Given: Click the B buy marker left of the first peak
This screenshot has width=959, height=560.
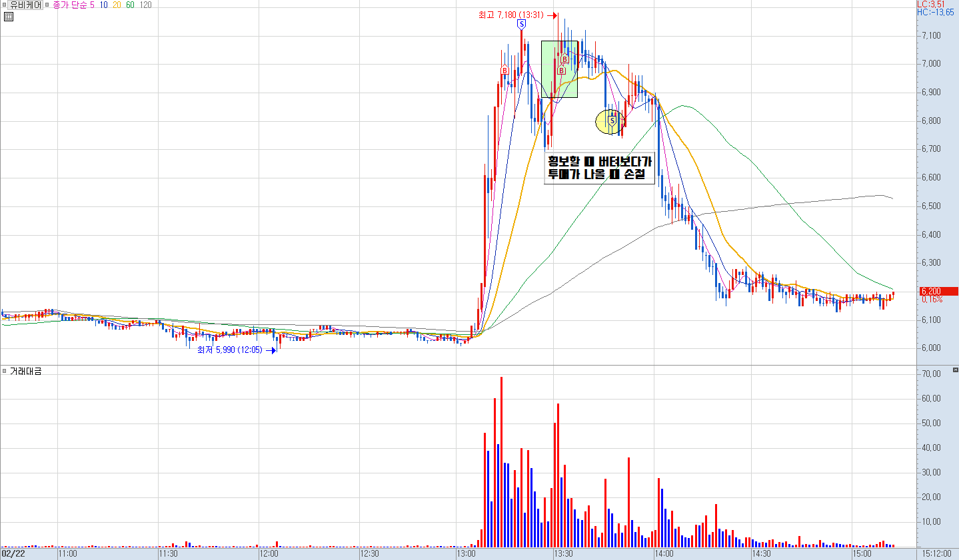Looking at the screenshot, I should pos(504,70).
